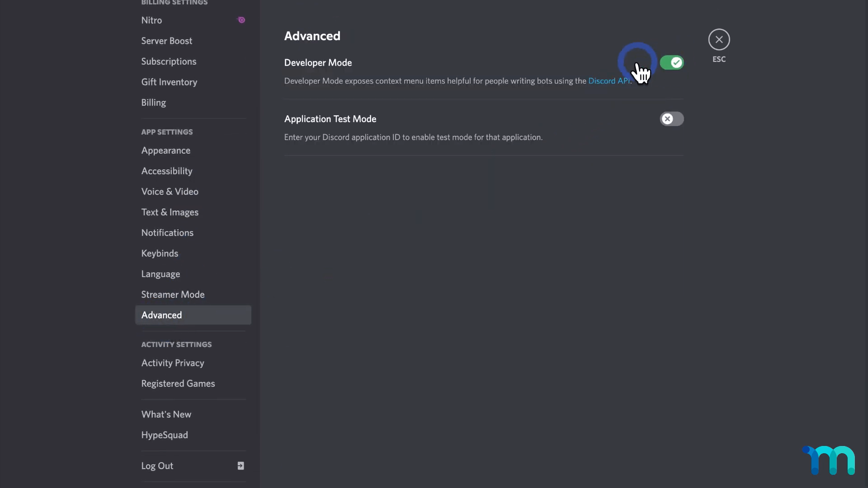Select Appearance app settings
Screen dimensions: 868x488
[166, 151]
